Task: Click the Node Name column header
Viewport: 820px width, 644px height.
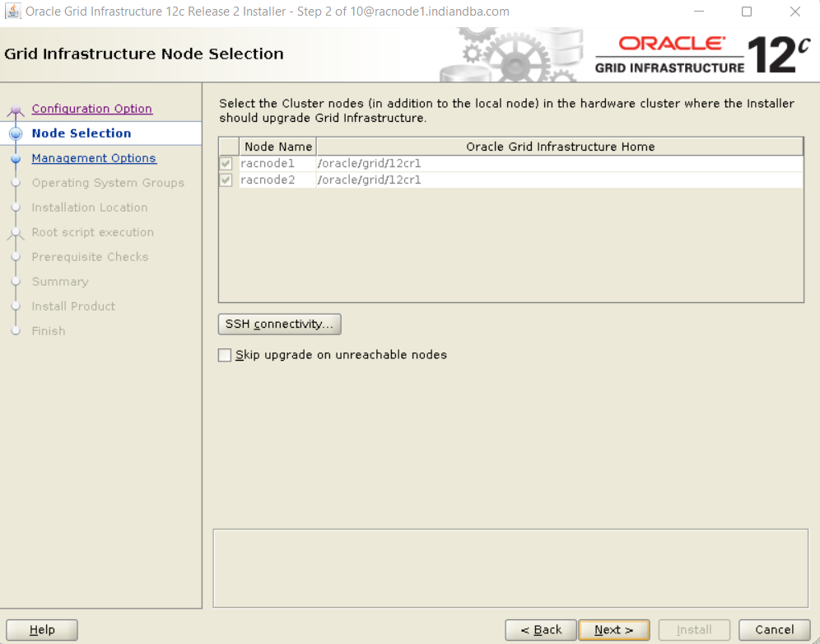Action: [x=277, y=147]
